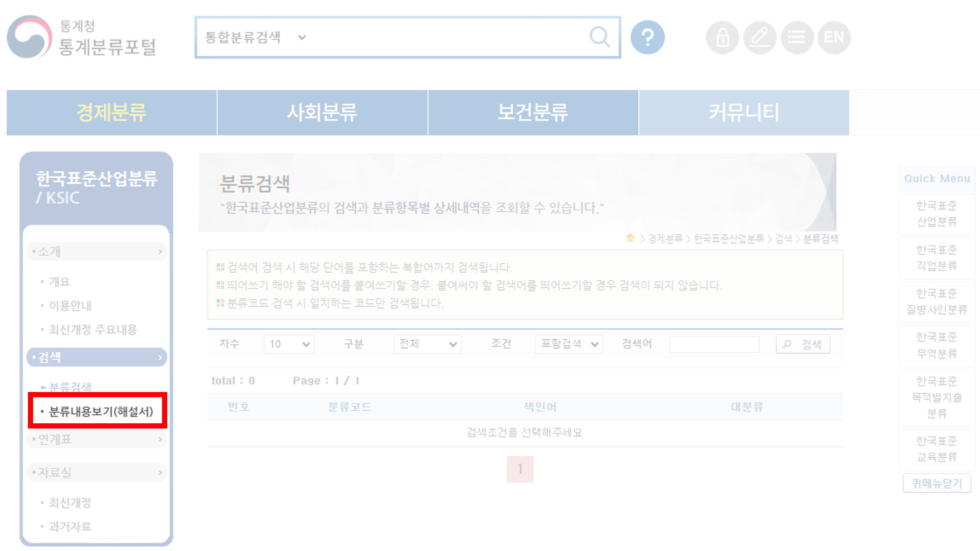Click the pencil edit icon in header
The height and width of the screenshot is (551, 980).
(759, 38)
